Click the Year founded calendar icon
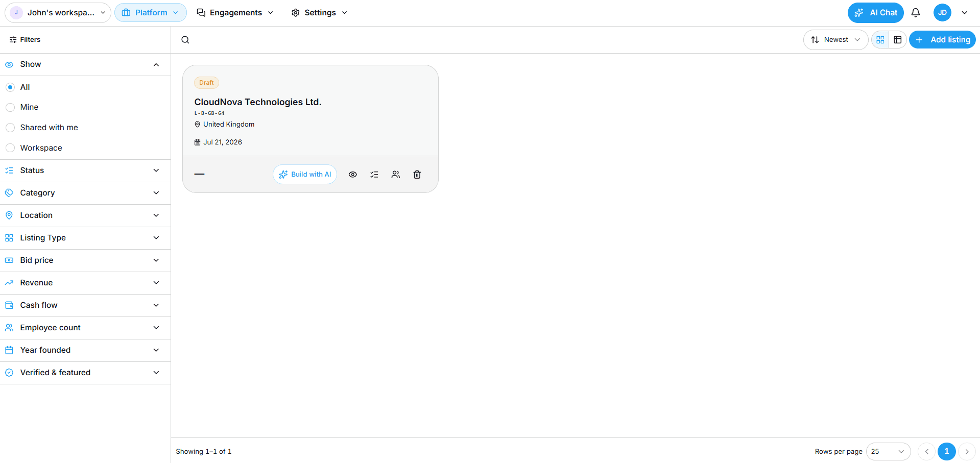Image resolution: width=980 pixels, height=463 pixels. [x=9, y=350]
